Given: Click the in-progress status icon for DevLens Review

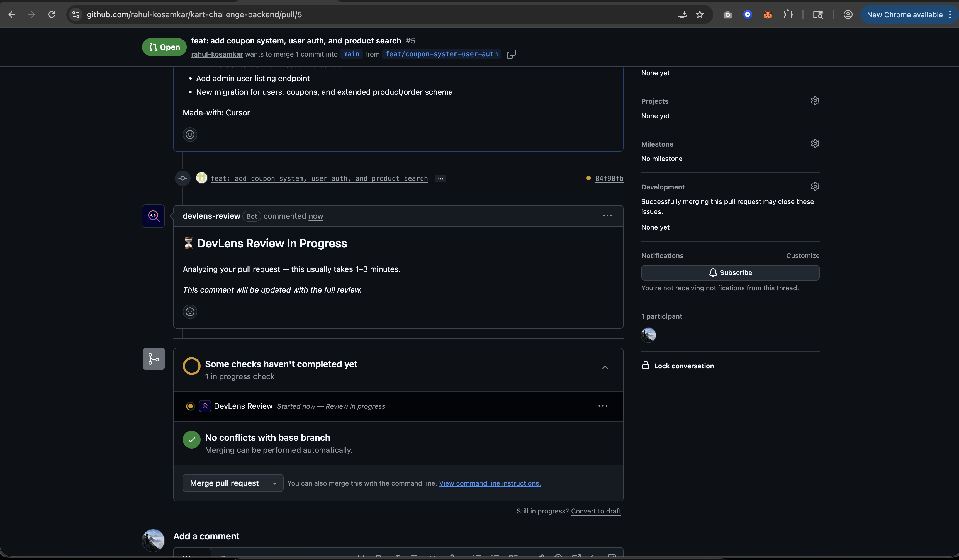Looking at the screenshot, I should (190, 406).
